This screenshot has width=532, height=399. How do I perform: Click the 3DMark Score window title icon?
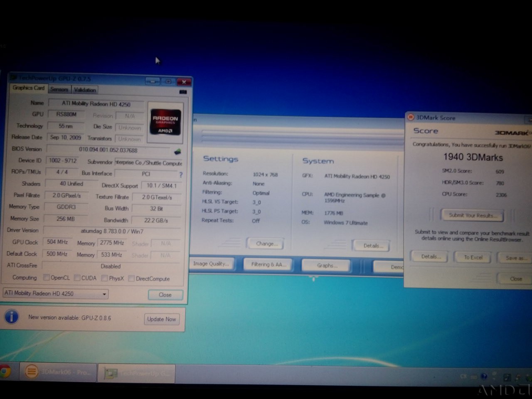411,117
